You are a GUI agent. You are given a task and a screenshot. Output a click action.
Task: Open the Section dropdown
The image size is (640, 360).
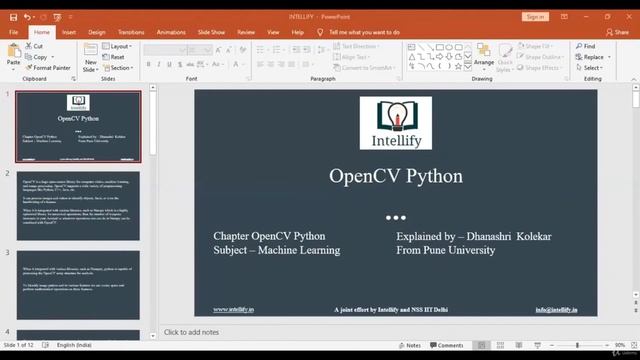(x=118, y=68)
